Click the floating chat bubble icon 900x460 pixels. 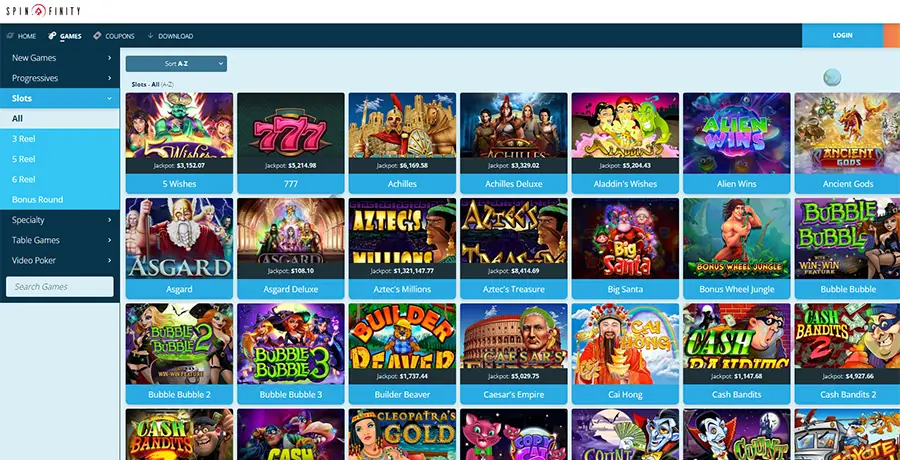point(832,77)
